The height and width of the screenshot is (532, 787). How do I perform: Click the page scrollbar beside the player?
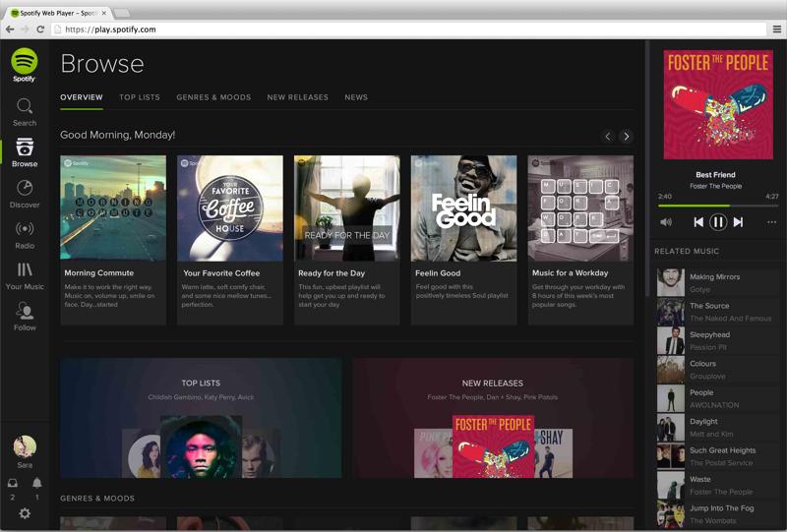coord(647,168)
